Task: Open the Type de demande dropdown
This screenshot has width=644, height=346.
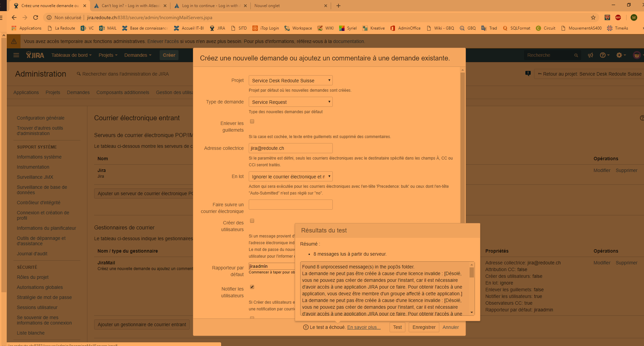Action: point(291,102)
